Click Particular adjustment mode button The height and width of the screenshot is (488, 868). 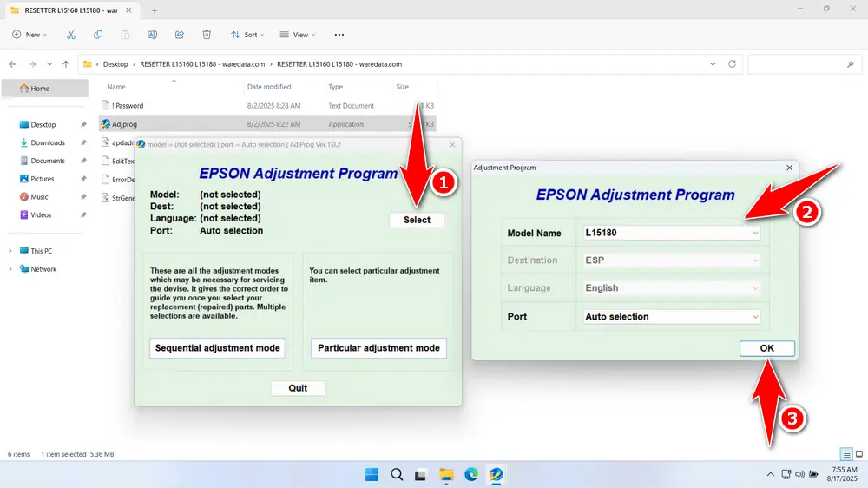pos(378,348)
